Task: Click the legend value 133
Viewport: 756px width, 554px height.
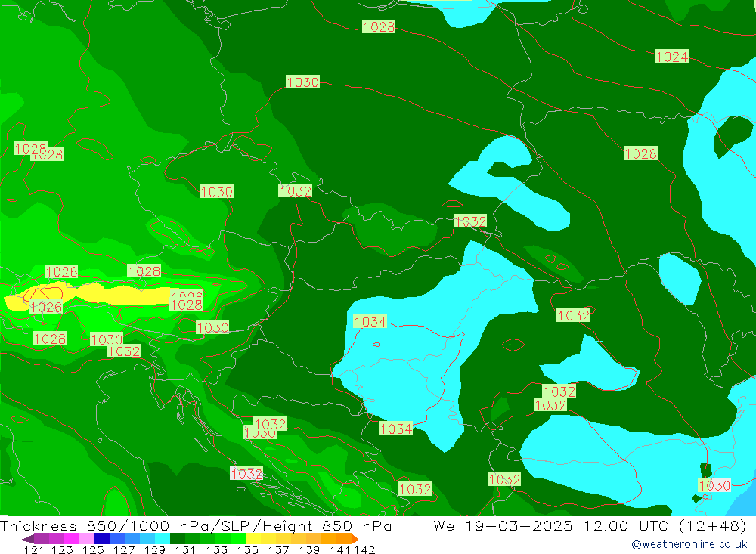Action: point(216,549)
